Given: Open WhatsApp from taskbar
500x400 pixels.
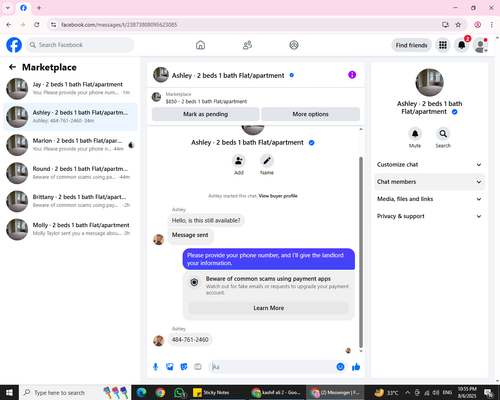Looking at the screenshot, I should 180,393.
